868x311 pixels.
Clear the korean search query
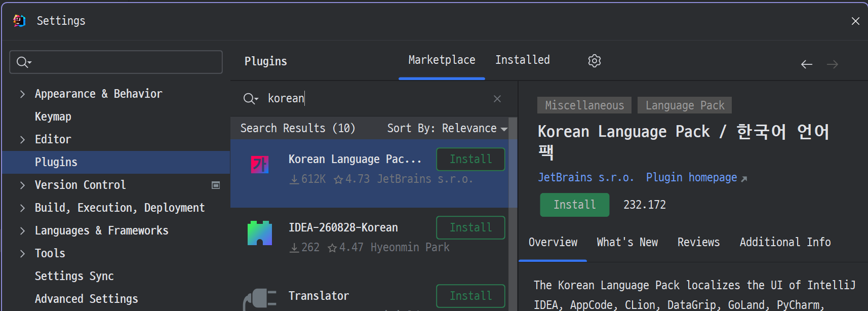[497, 99]
